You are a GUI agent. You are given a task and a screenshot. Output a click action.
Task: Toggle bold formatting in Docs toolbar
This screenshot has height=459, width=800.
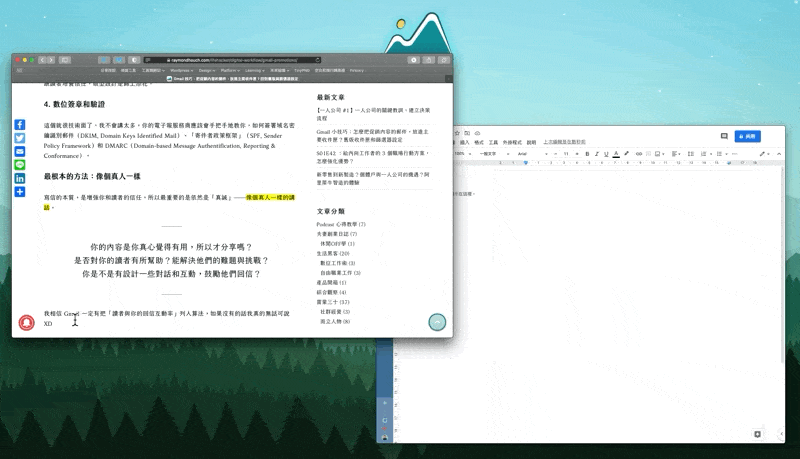[587, 154]
